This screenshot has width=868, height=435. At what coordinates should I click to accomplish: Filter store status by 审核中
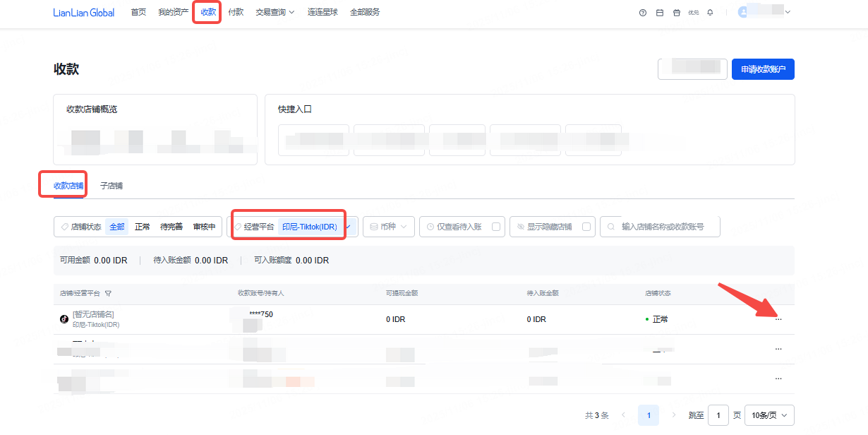205,227
